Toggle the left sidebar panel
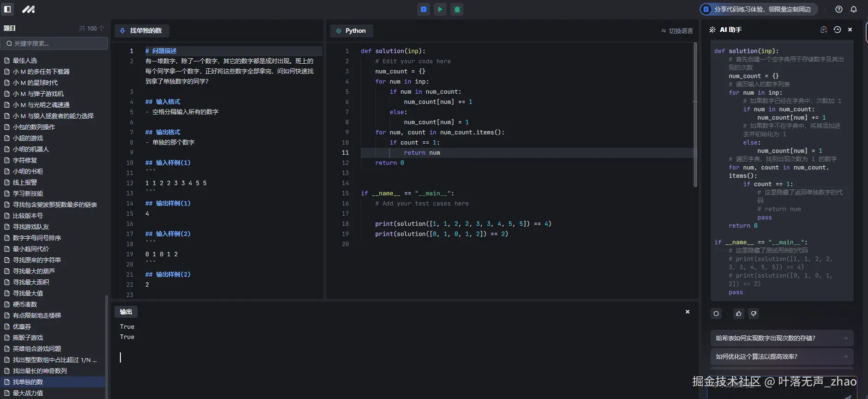 (7, 9)
